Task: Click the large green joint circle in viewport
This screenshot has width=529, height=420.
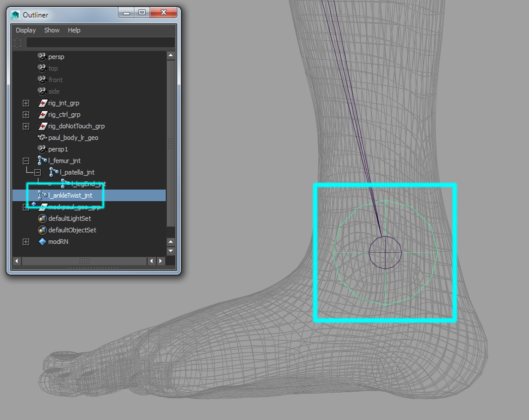Action: coord(385,253)
